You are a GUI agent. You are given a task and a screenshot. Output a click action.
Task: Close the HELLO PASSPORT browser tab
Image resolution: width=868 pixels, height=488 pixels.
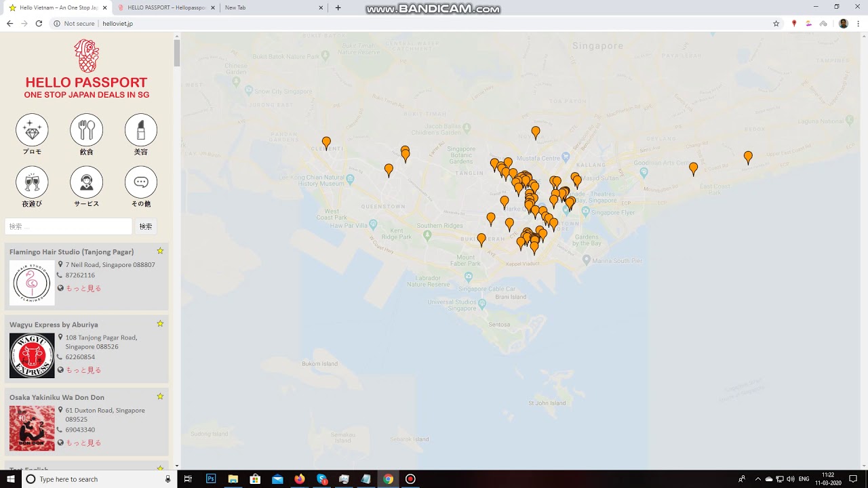[x=213, y=7]
